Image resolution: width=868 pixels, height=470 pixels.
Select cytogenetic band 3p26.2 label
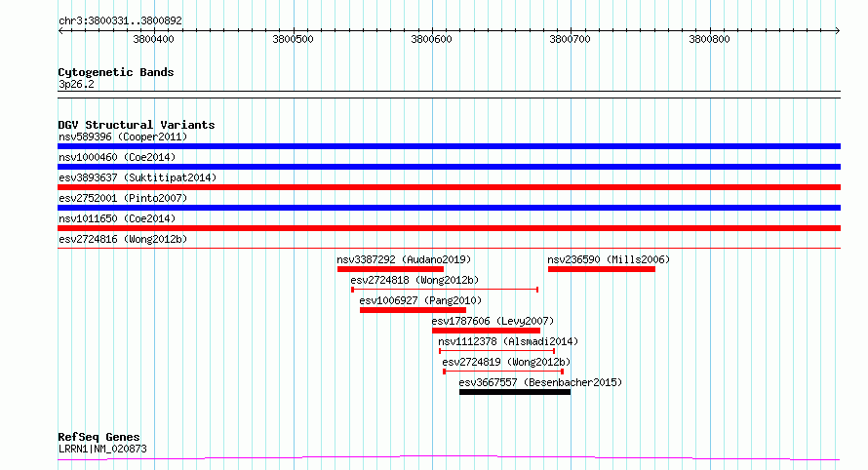pyautogui.click(x=76, y=84)
